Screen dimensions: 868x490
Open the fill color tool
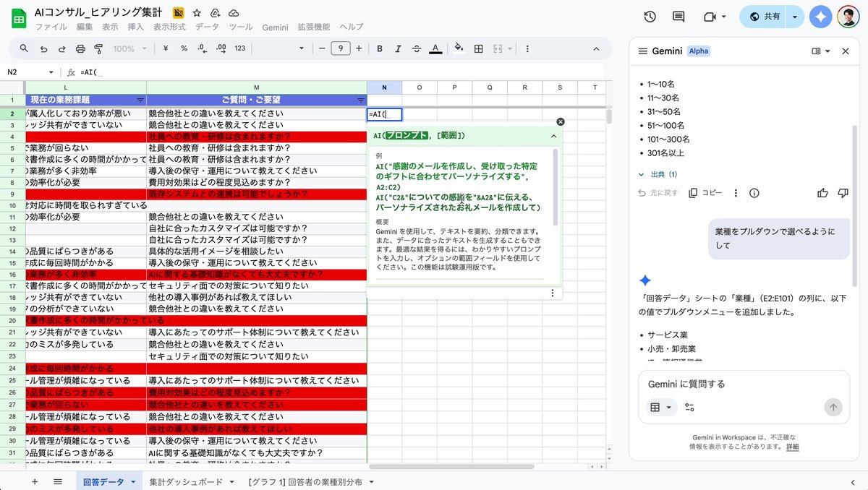[x=459, y=48]
